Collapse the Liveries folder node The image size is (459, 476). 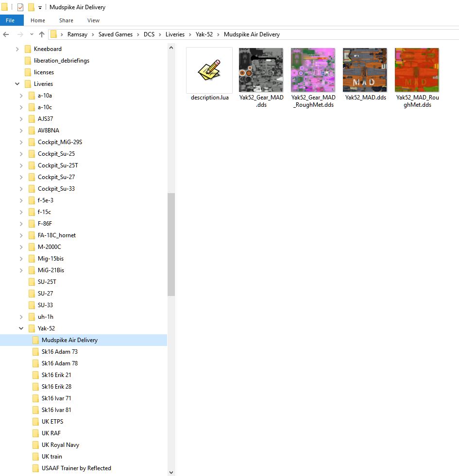point(17,84)
